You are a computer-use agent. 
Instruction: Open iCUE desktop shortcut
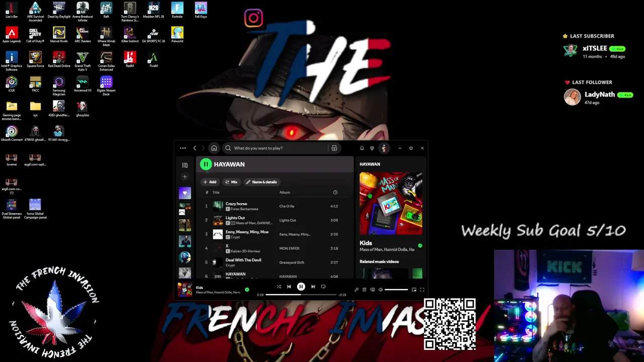pos(12,84)
